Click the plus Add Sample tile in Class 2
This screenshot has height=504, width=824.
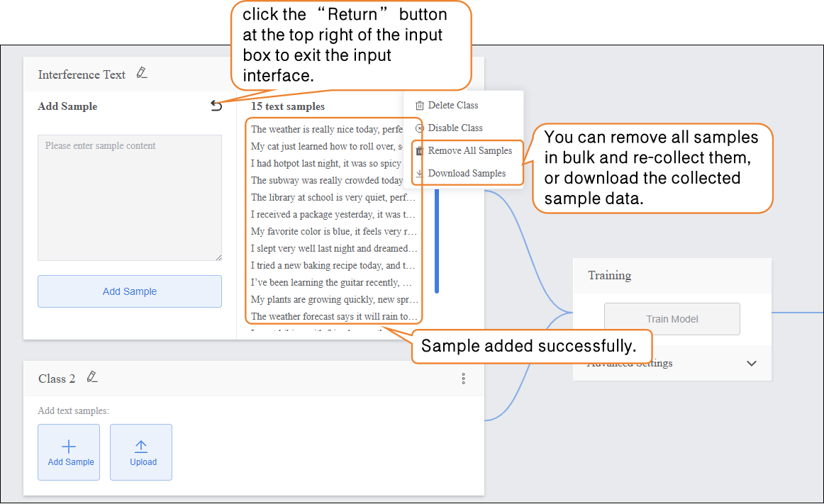(69, 452)
